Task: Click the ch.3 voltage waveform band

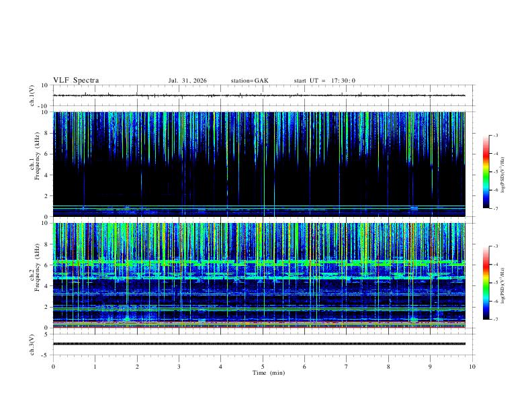Action: (259, 344)
